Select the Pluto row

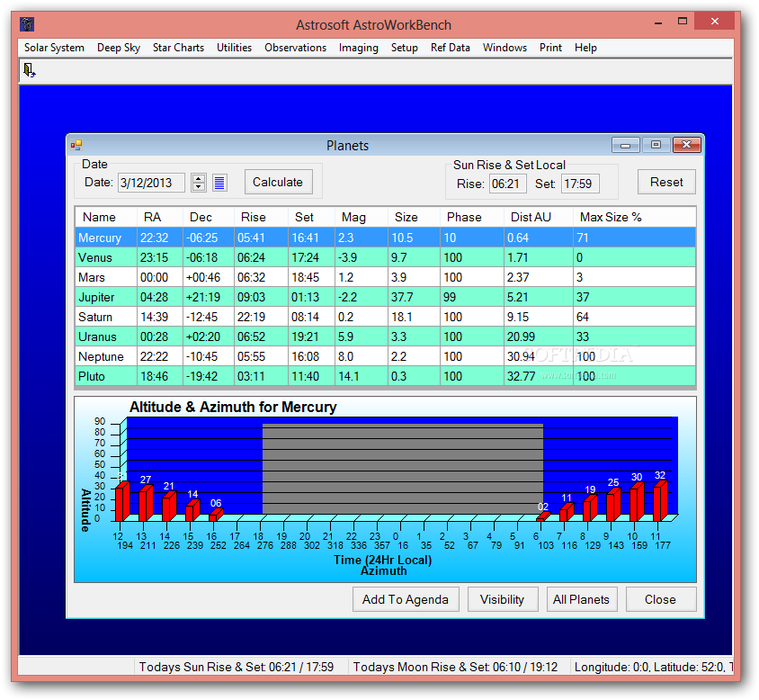(x=385, y=376)
